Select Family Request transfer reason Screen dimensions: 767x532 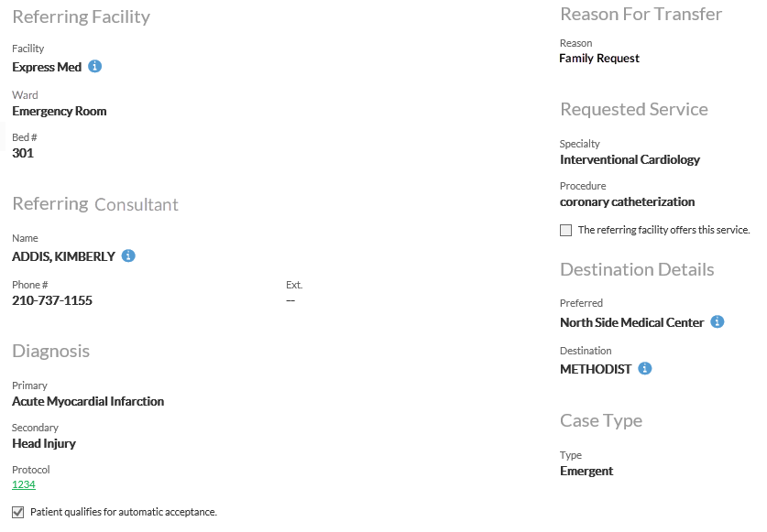click(599, 59)
